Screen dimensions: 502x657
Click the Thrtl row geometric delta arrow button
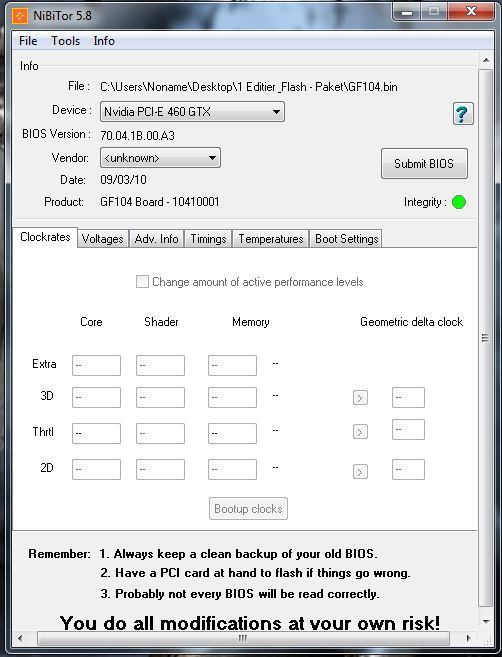coord(360,432)
